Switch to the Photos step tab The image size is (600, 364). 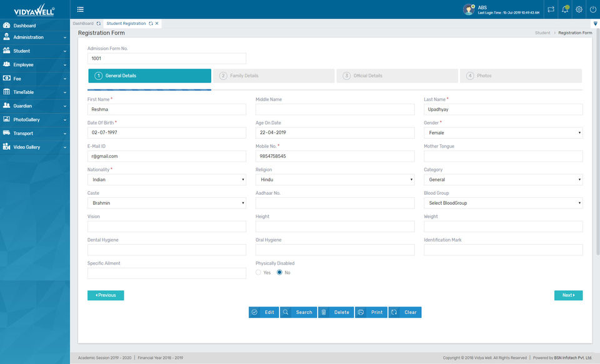521,76
